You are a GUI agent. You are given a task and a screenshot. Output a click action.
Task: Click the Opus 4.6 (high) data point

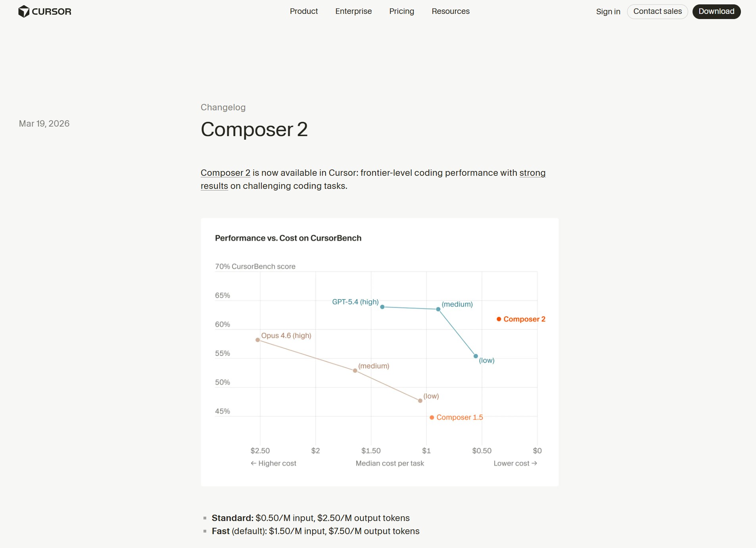click(x=258, y=340)
